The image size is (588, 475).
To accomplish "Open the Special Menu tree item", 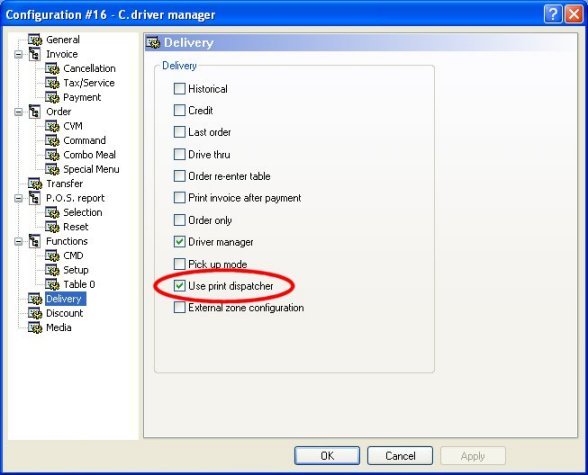I will 91,169.
